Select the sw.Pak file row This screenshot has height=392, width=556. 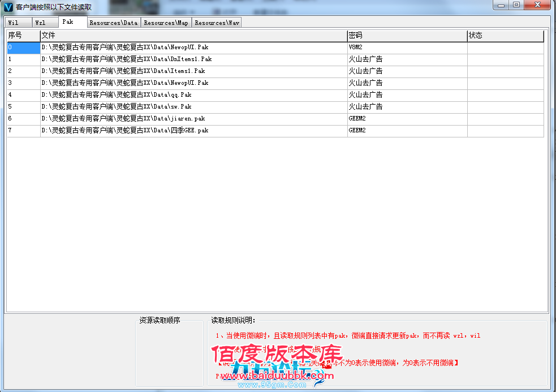[170, 106]
